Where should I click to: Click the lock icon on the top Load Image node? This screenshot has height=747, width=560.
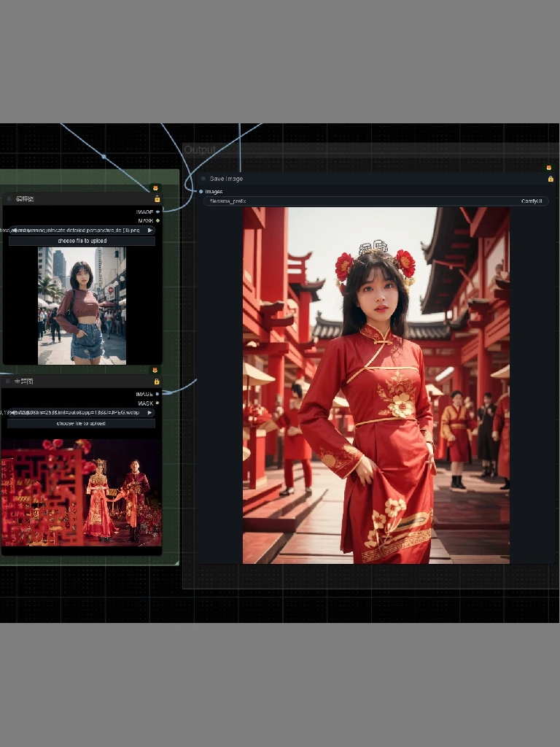click(157, 199)
